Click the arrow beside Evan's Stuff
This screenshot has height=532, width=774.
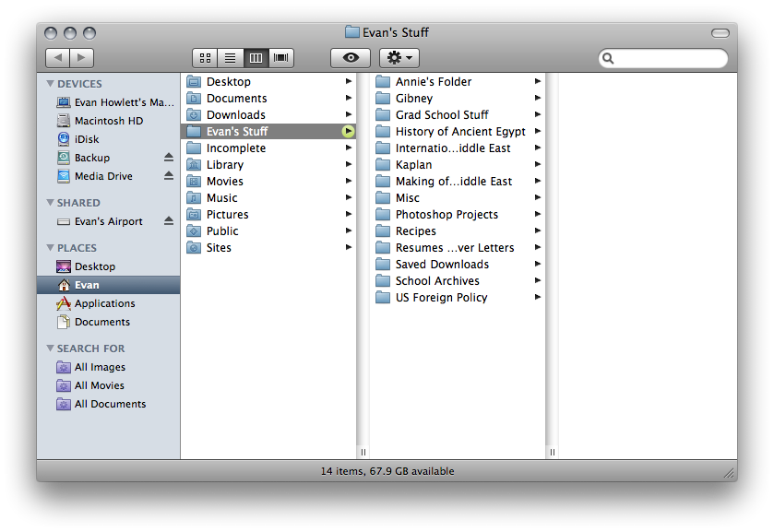pyautogui.click(x=349, y=131)
